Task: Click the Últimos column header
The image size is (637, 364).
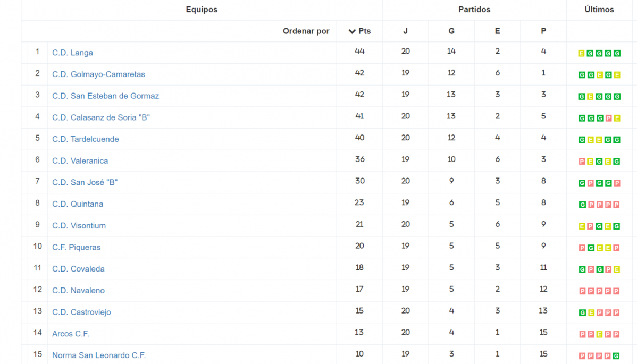Action: coord(599,10)
